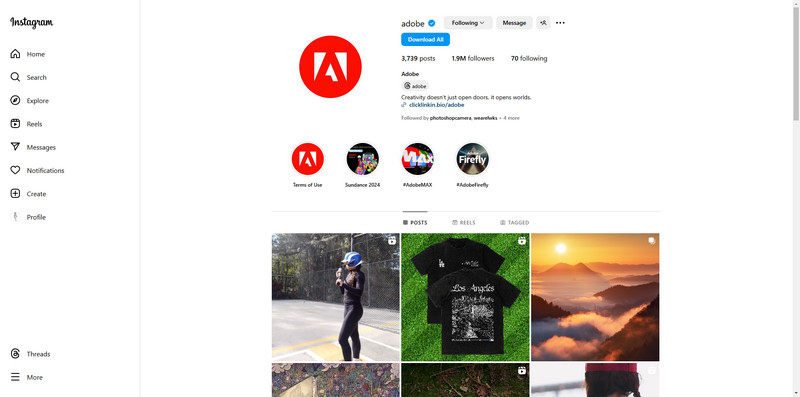This screenshot has height=397, width=800.
Task: Open the Sundance 2024 highlight
Action: [362, 159]
